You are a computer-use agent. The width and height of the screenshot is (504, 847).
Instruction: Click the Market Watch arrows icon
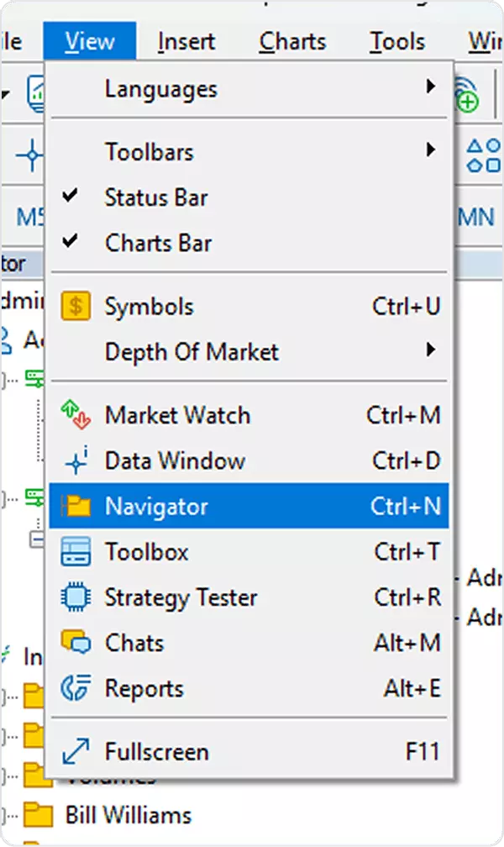pyautogui.click(x=76, y=415)
